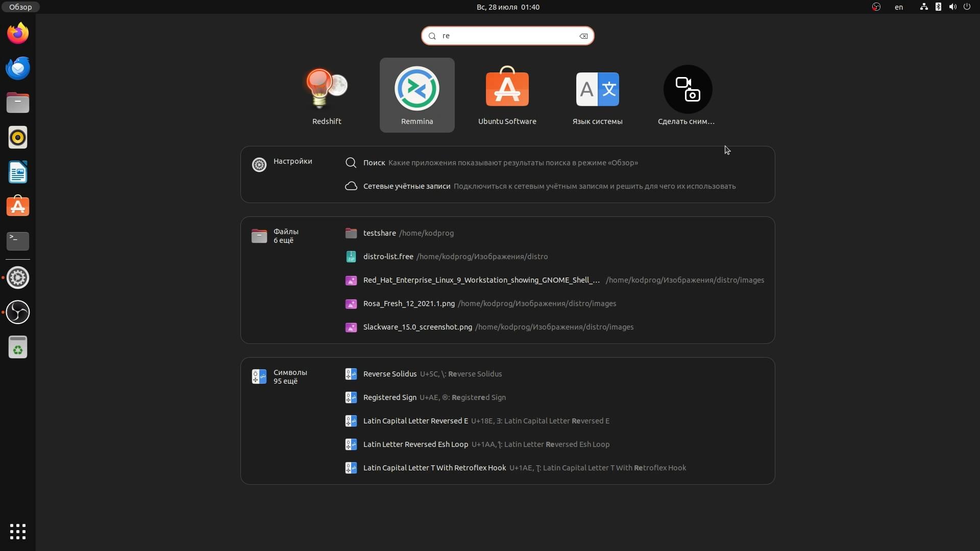Open Сетевые учётные записи settings result
This screenshot has height=551, width=980.
tap(554, 186)
